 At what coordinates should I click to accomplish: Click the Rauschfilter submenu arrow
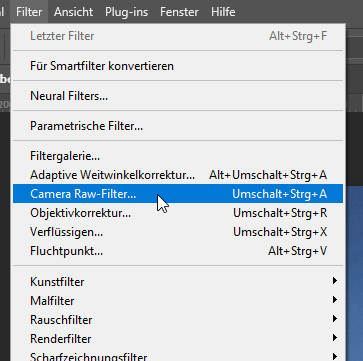[335, 319]
